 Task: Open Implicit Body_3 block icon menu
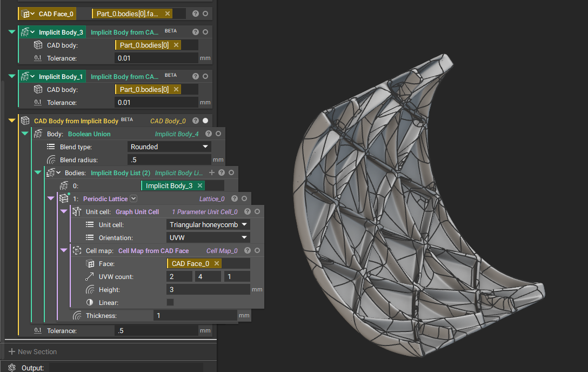pyautogui.click(x=28, y=32)
